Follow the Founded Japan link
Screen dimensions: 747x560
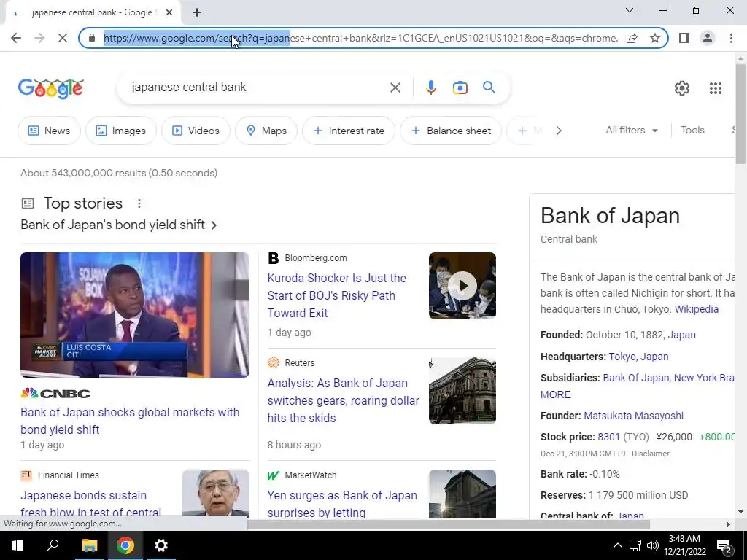point(682,335)
